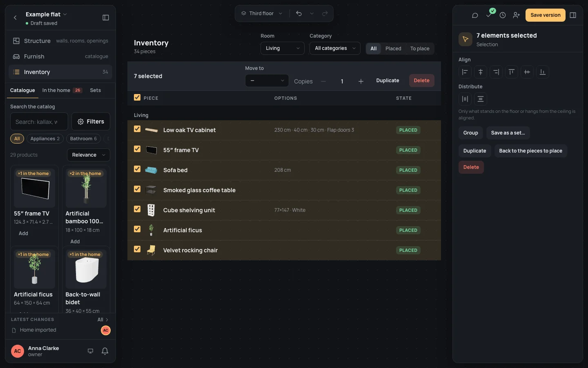This screenshot has height=368, width=588.
Task: Click Back to the pieces to place
Action: (531, 151)
